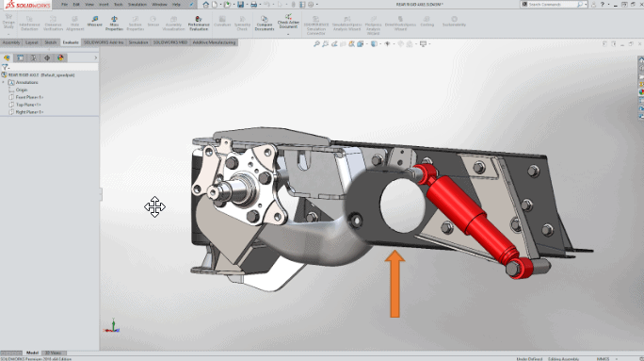
Task: Open the Check Active Document dropdown arrow
Action: [288, 34]
